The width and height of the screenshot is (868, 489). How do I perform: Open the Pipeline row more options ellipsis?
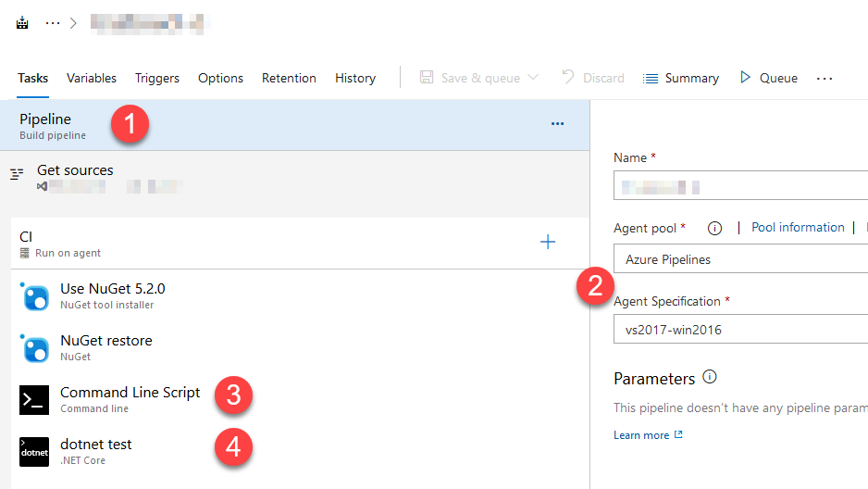pyautogui.click(x=557, y=124)
